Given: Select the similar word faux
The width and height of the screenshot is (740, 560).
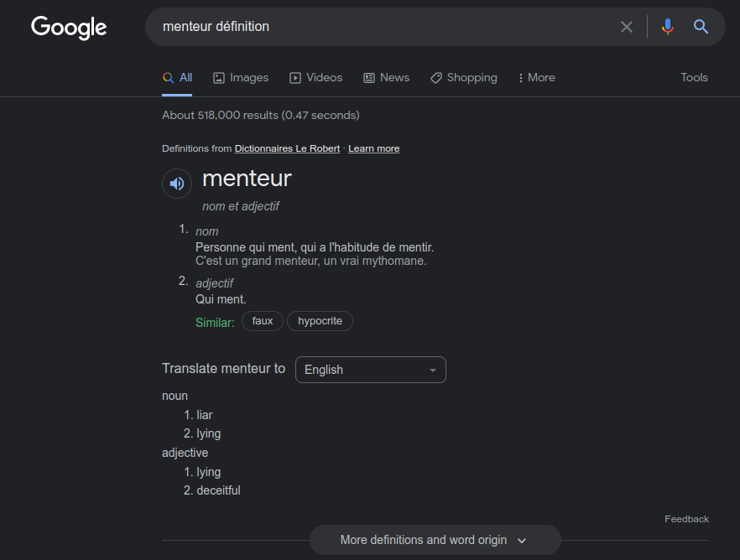Looking at the screenshot, I should pyautogui.click(x=263, y=321).
